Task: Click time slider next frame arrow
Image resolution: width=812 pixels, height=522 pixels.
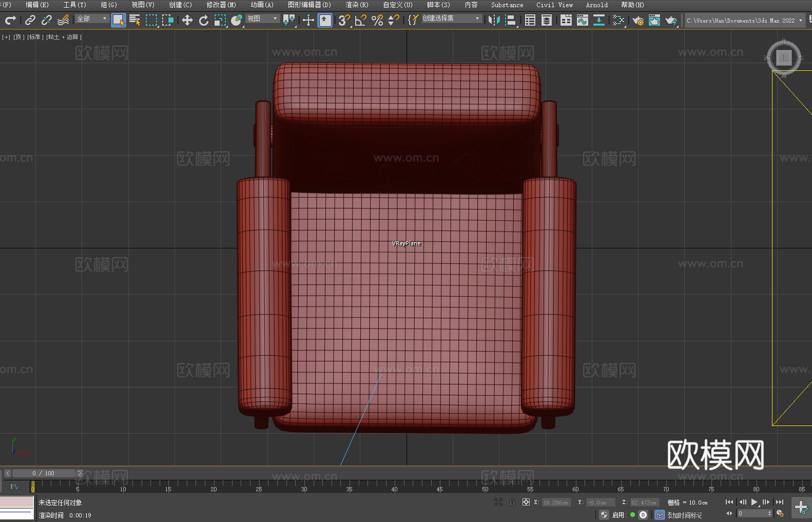Action: (80, 473)
